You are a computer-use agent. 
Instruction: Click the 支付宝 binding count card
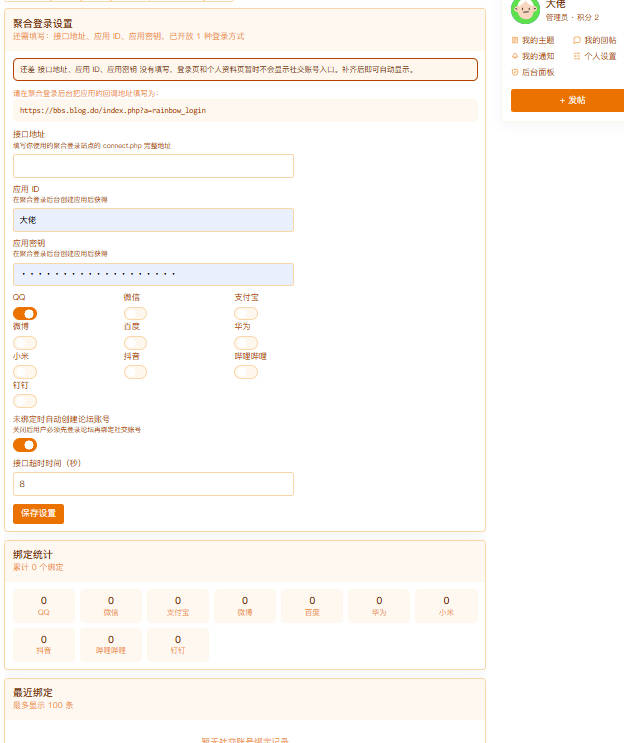coord(178,606)
